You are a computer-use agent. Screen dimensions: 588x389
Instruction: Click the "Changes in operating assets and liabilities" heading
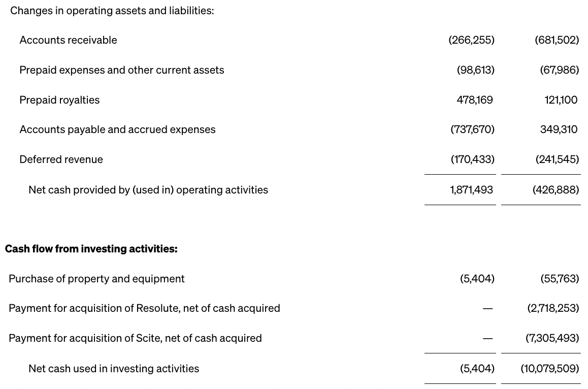[112, 11]
